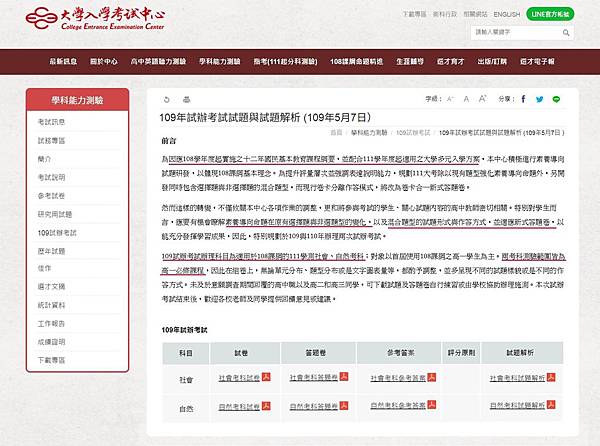
Task: Click the 科目 table column header
Action: click(186, 353)
